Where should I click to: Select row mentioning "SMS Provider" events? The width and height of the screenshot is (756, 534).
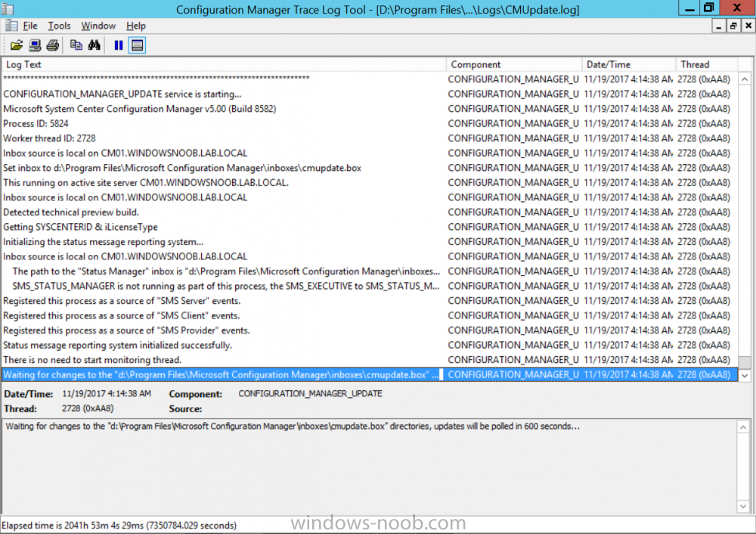370,331
